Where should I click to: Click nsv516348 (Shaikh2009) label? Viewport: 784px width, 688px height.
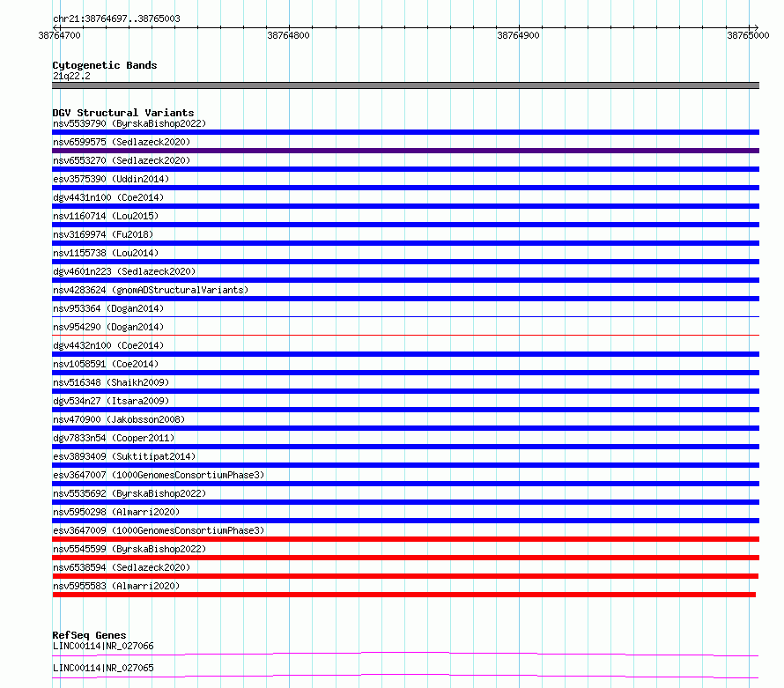pyautogui.click(x=111, y=382)
